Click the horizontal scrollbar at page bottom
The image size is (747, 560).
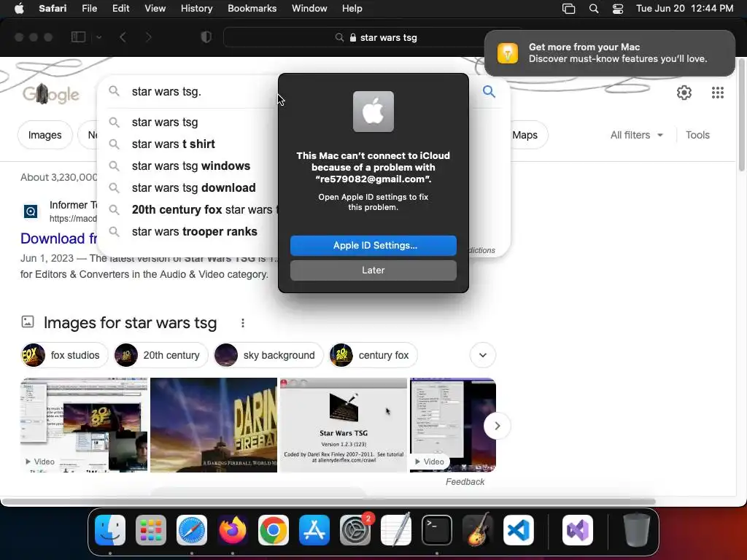(329, 502)
